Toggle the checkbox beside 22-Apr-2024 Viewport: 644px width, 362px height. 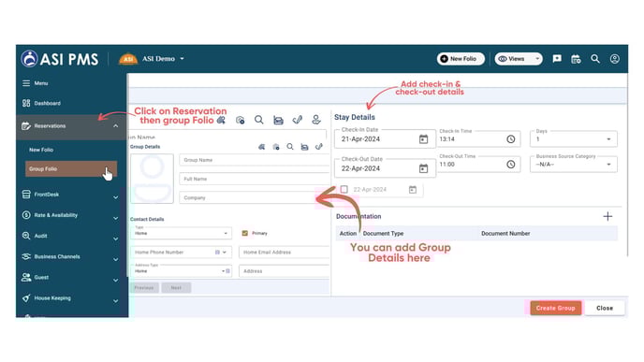click(344, 189)
